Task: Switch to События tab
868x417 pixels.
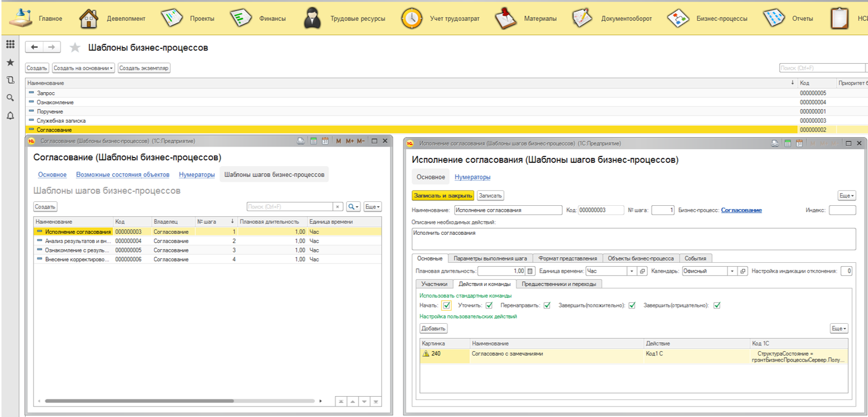Action: [x=696, y=258]
